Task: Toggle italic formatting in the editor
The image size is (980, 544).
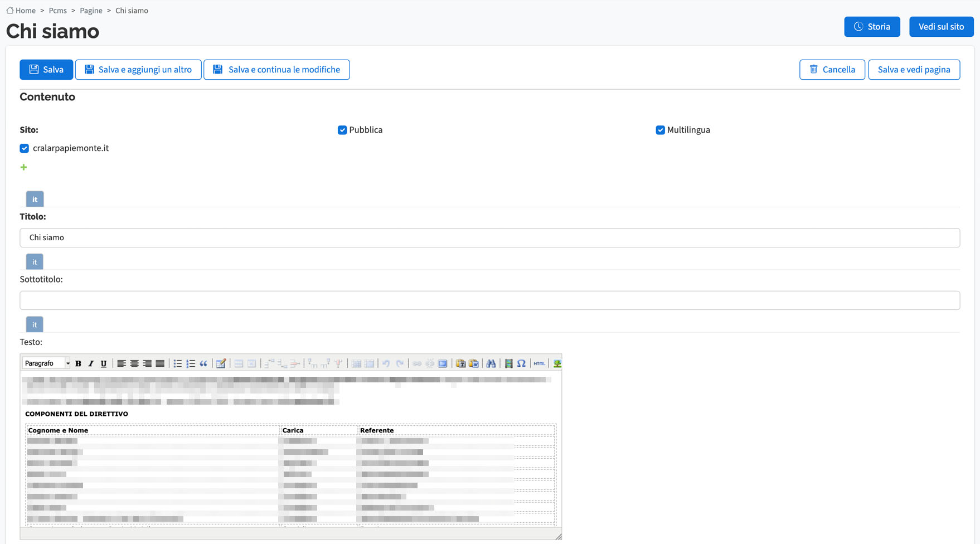Action: tap(91, 363)
